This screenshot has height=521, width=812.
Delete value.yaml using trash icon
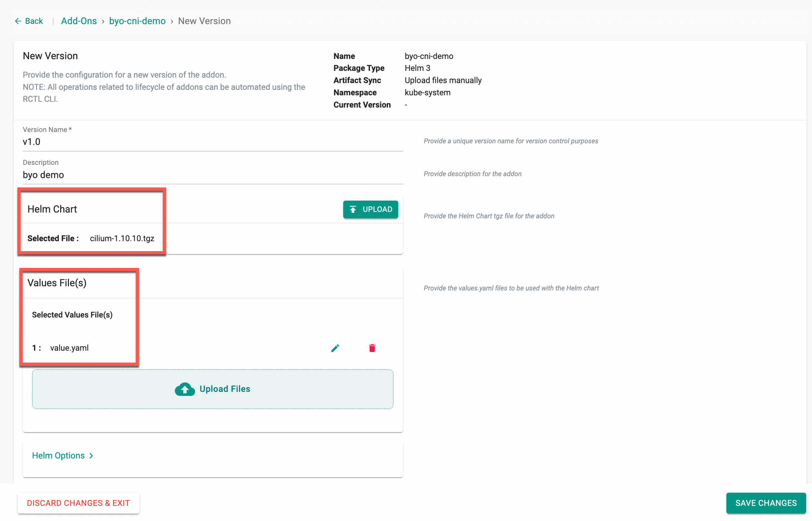372,348
